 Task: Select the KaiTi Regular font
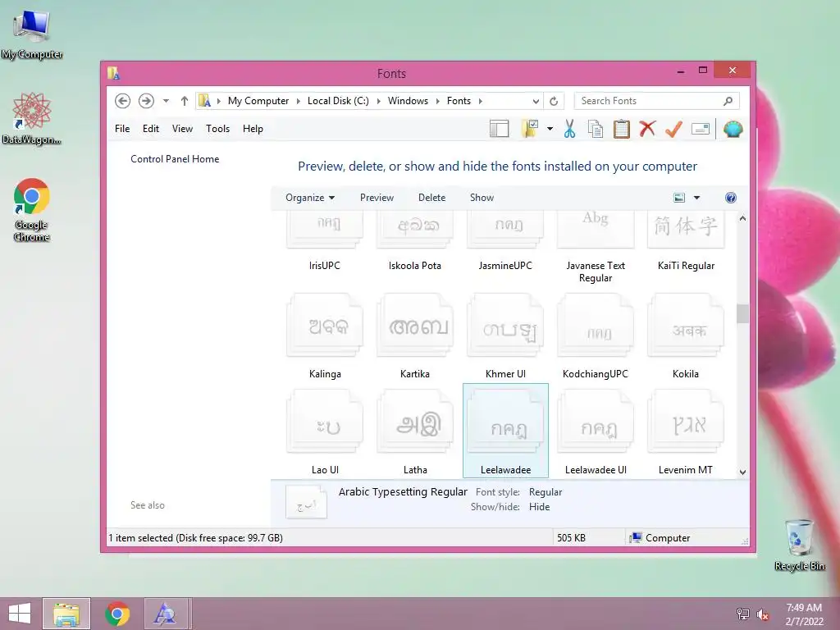[686, 242]
